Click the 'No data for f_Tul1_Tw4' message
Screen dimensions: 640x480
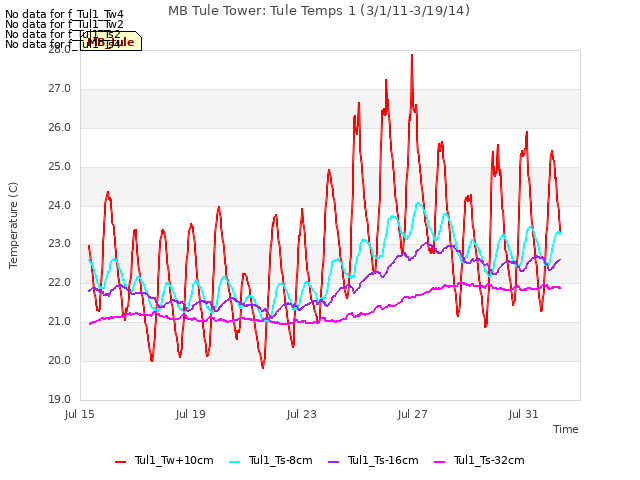pos(64,14)
